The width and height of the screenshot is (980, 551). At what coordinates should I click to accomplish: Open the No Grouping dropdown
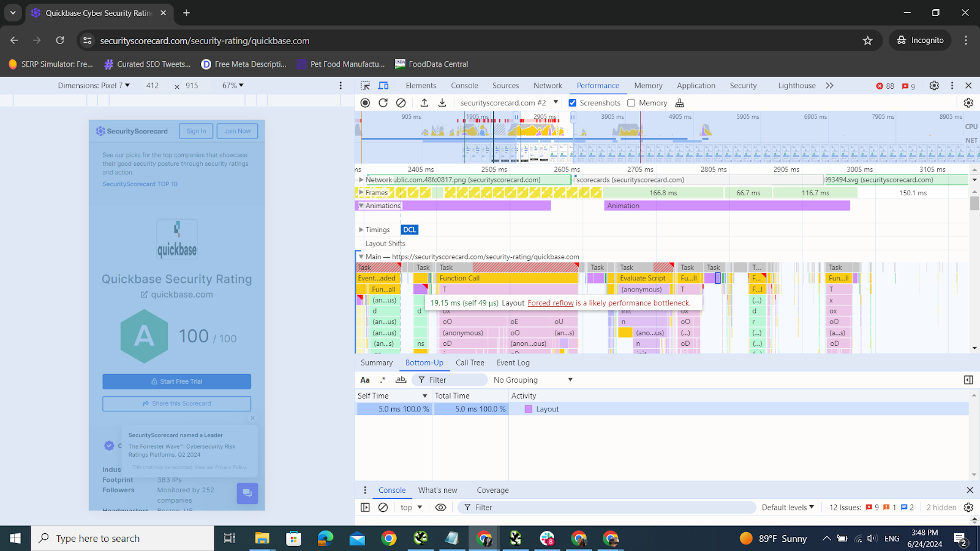[533, 380]
